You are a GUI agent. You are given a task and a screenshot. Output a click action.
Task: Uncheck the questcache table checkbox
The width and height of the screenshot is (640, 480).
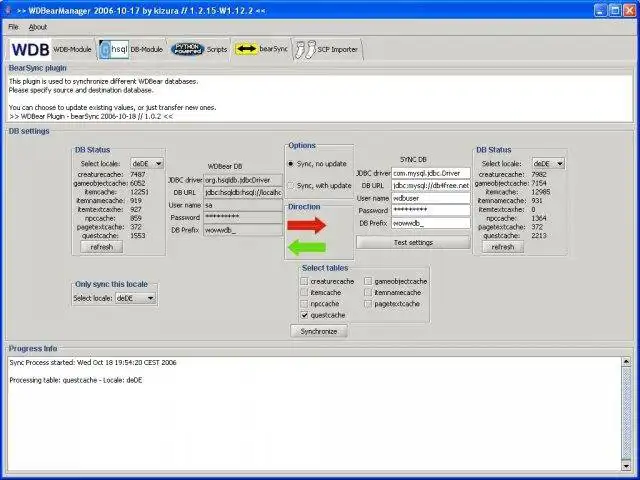(x=304, y=315)
